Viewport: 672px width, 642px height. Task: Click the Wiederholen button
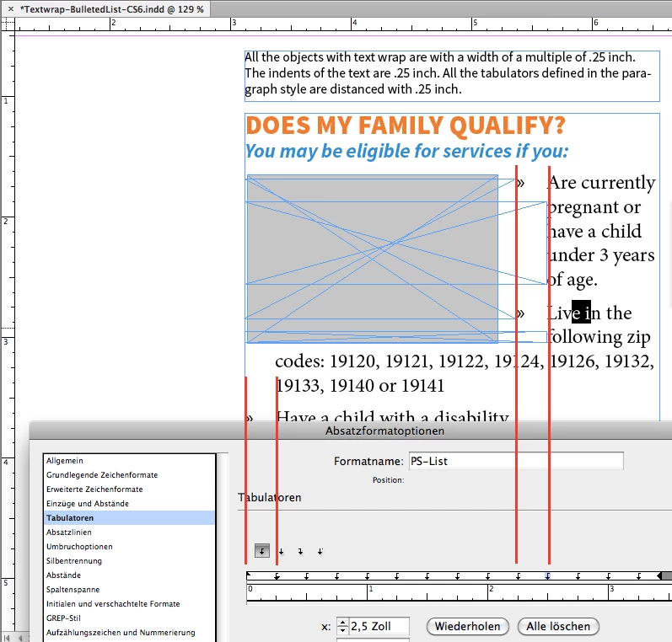coord(468,626)
